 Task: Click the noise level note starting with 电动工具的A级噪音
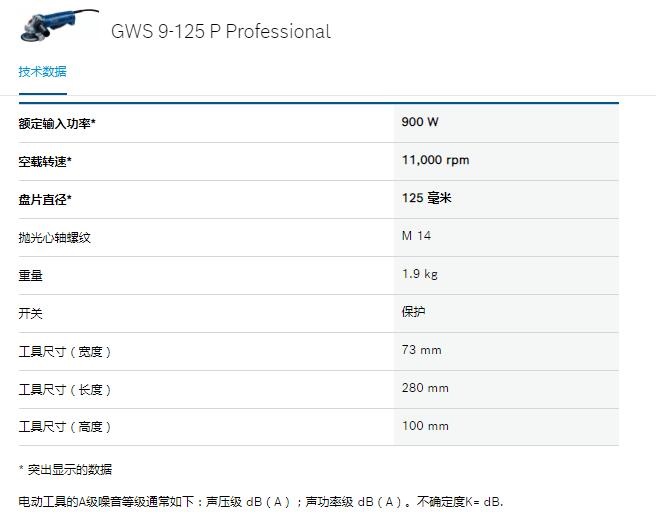[x=261, y=501]
